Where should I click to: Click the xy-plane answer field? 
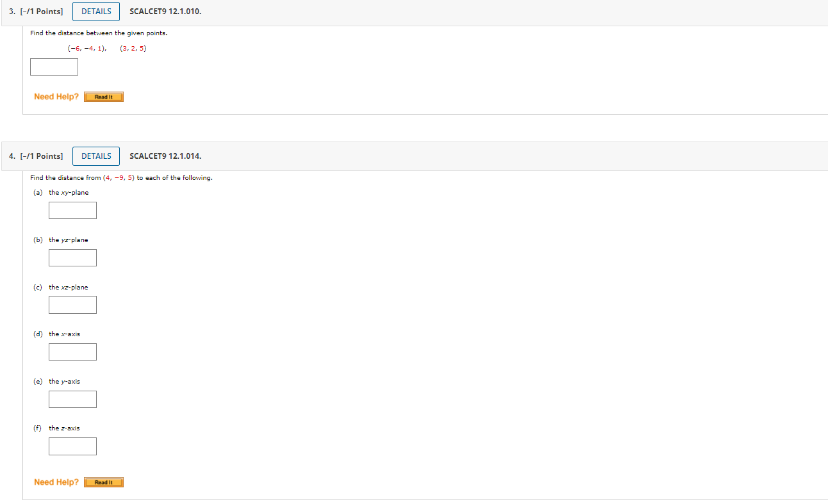[73, 211]
